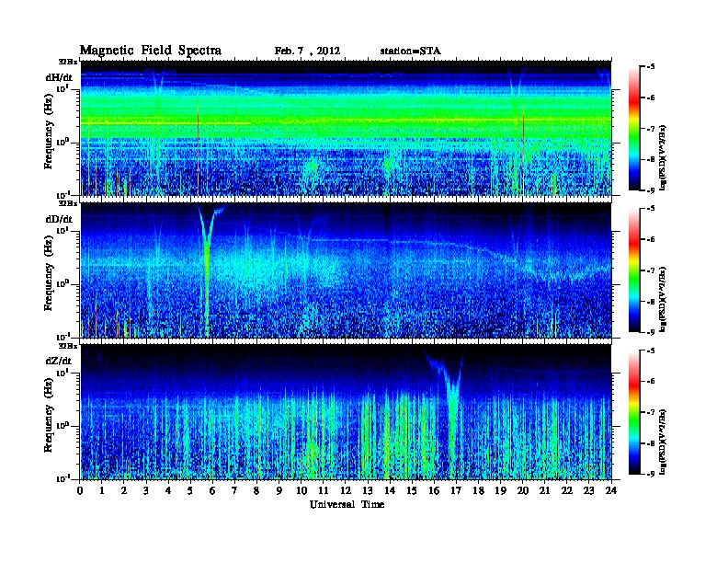The height and width of the screenshot is (563, 728).
Task: Click hour 11 on the Universal Time axis
Action: [x=324, y=490]
